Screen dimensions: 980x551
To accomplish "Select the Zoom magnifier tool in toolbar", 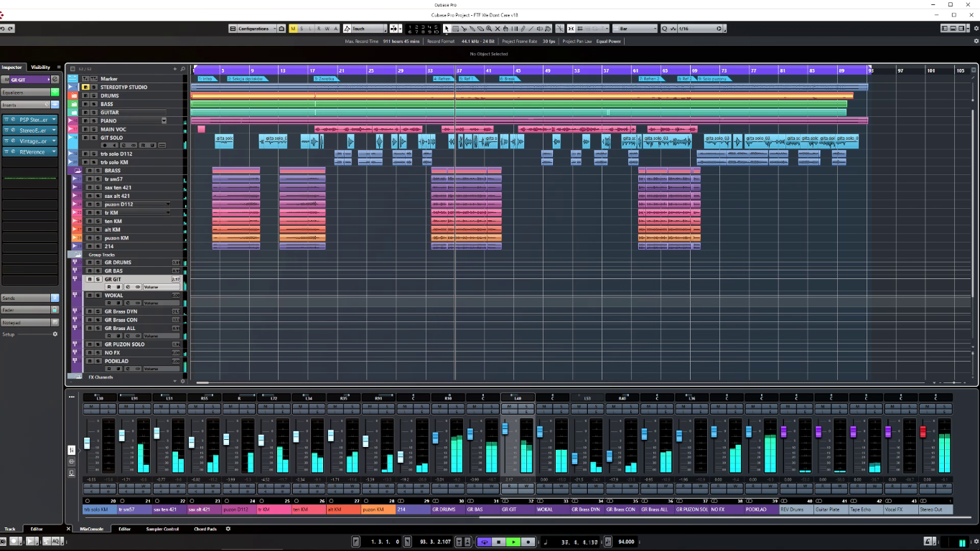I will point(489,29).
